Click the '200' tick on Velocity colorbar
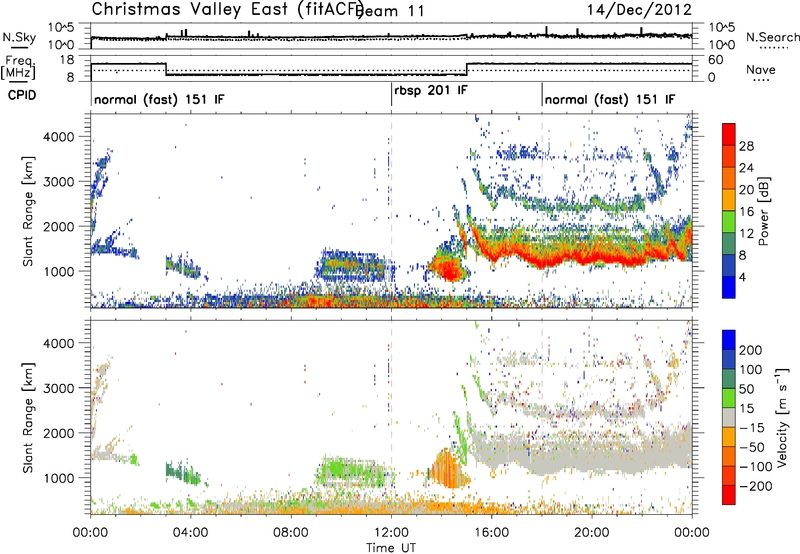The width and height of the screenshot is (800, 554). click(x=751, y=350)
